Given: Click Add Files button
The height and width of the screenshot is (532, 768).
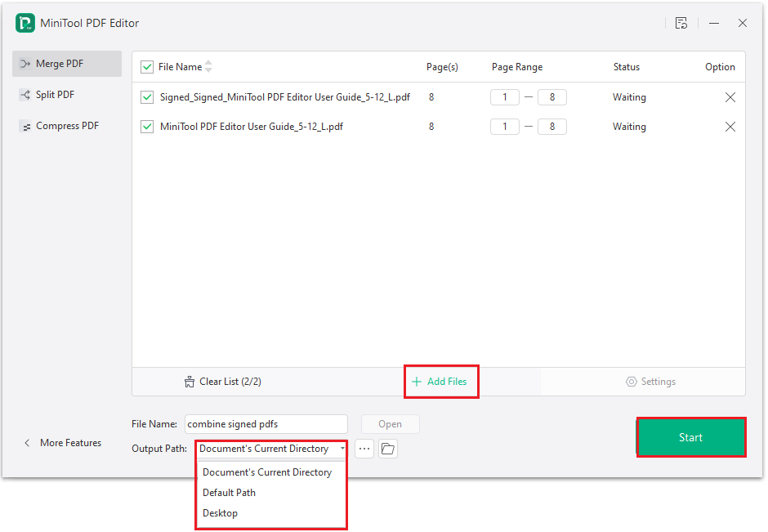Looking at the screenshot, I should 440,382.
